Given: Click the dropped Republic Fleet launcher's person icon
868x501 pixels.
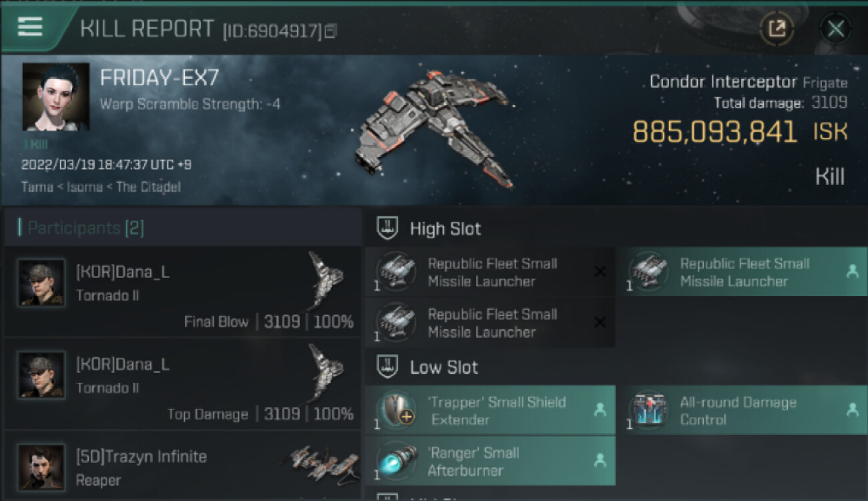Looking at the screenshot, I should point(852,271).
